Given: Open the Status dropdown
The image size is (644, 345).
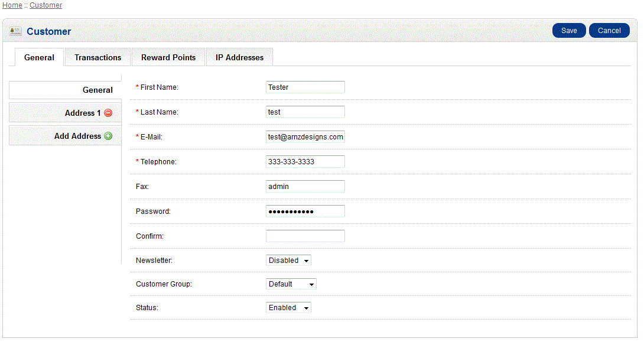Looking at the screenshot, I should (x=288, y=308).
